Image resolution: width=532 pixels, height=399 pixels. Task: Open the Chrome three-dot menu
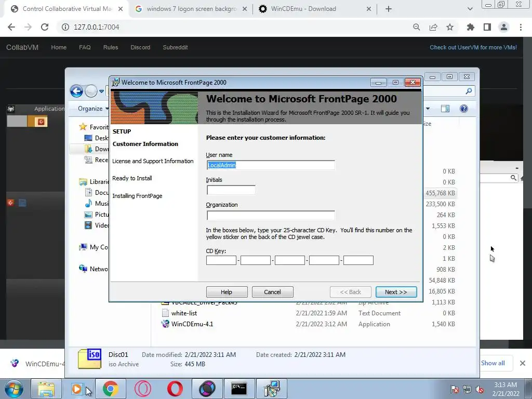521,27
